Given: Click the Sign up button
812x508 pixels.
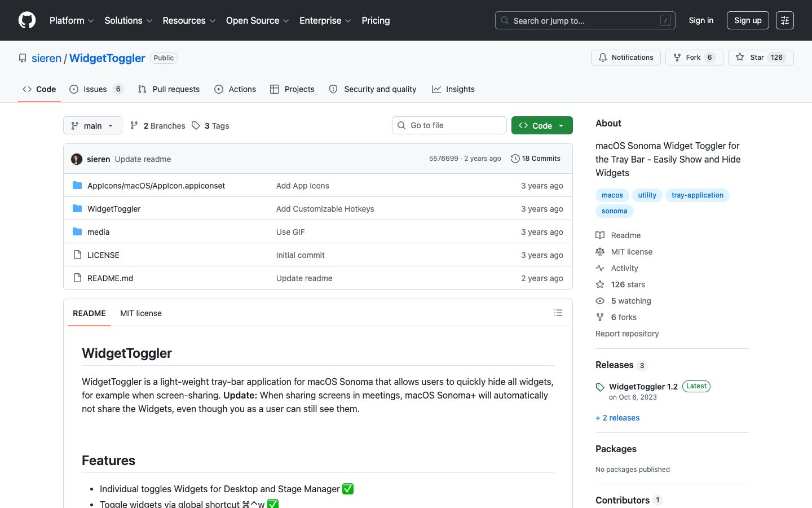Looking at the screenshot, I should [x=748, y=20].
